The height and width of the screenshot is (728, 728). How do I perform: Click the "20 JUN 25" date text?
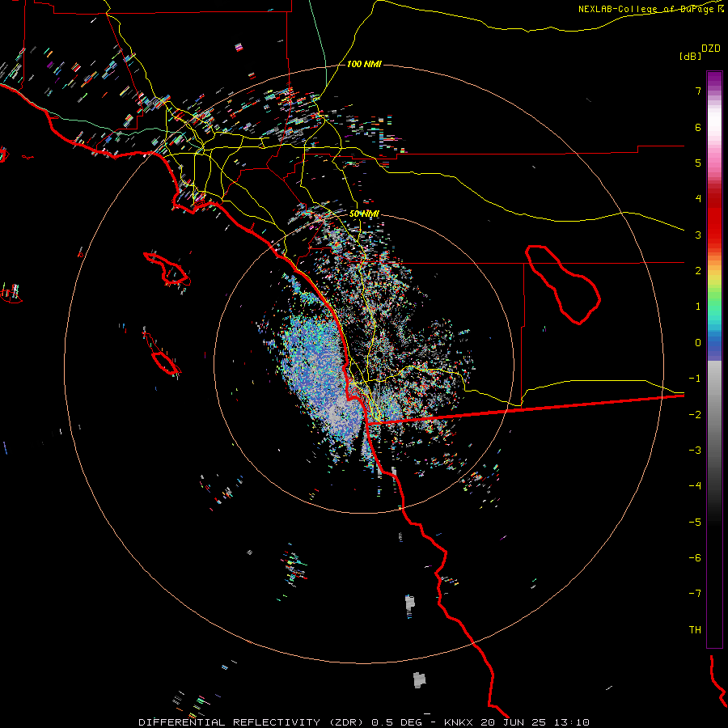pyautogui.click(x=513, y=722)
